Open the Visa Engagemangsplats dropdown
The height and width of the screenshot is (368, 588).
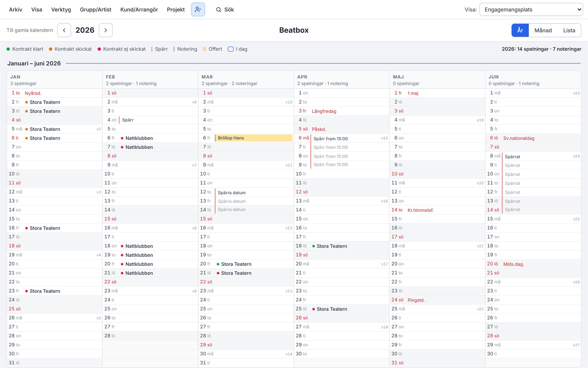point(531,9)
